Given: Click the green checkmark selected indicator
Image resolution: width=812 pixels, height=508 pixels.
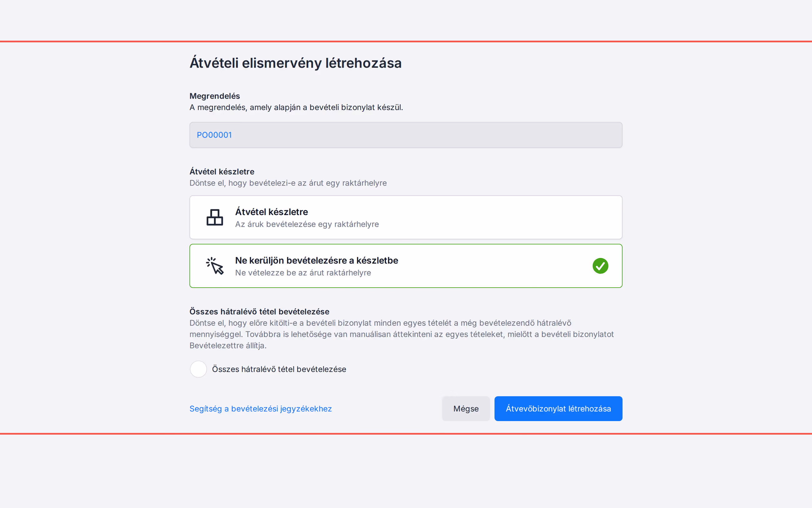Looking at the screenshot, I should point(600,266).
